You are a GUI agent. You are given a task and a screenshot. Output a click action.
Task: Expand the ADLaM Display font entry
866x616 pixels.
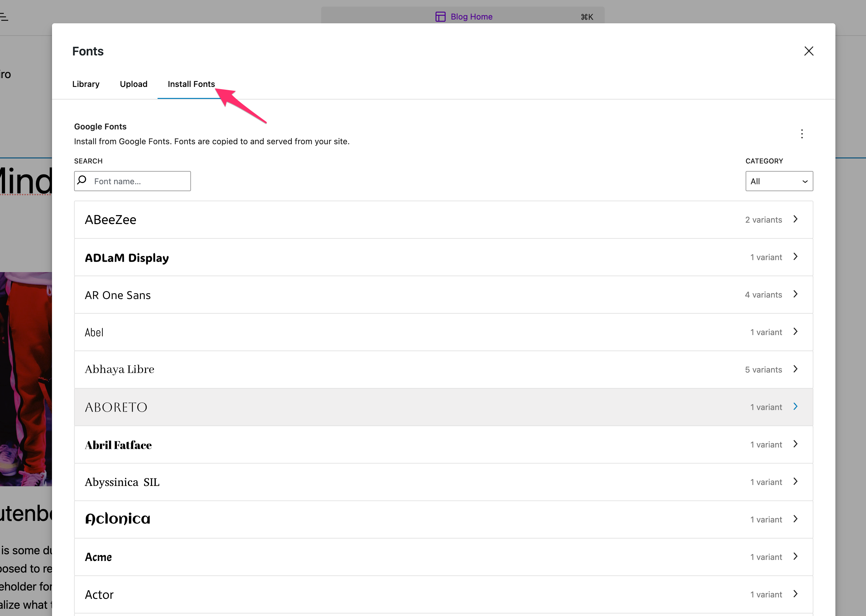pyautogui.click(x=443, y=257)
